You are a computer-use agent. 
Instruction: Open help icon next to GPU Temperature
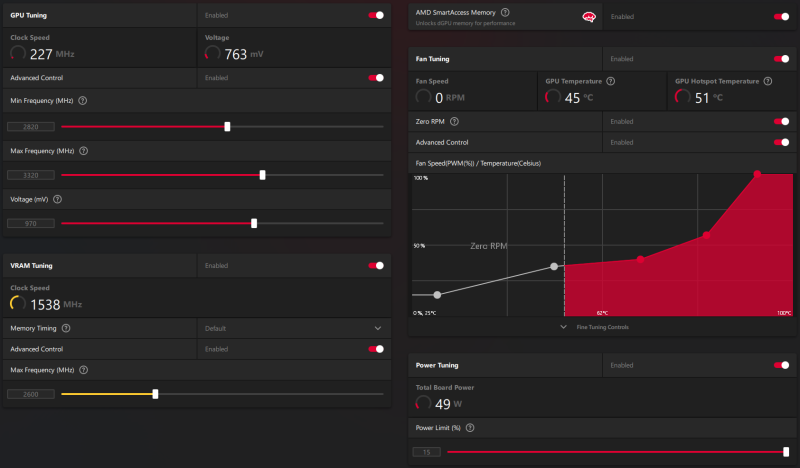(611, 81)
